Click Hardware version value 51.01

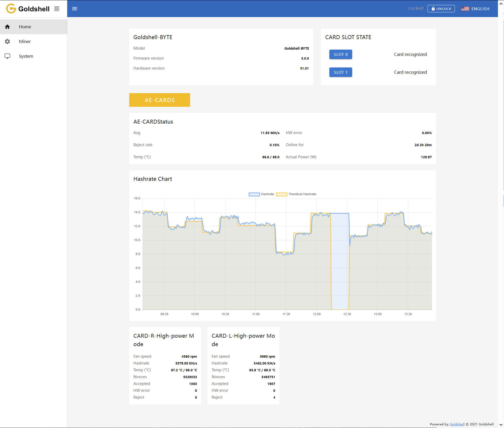click(x=304, y=68)
